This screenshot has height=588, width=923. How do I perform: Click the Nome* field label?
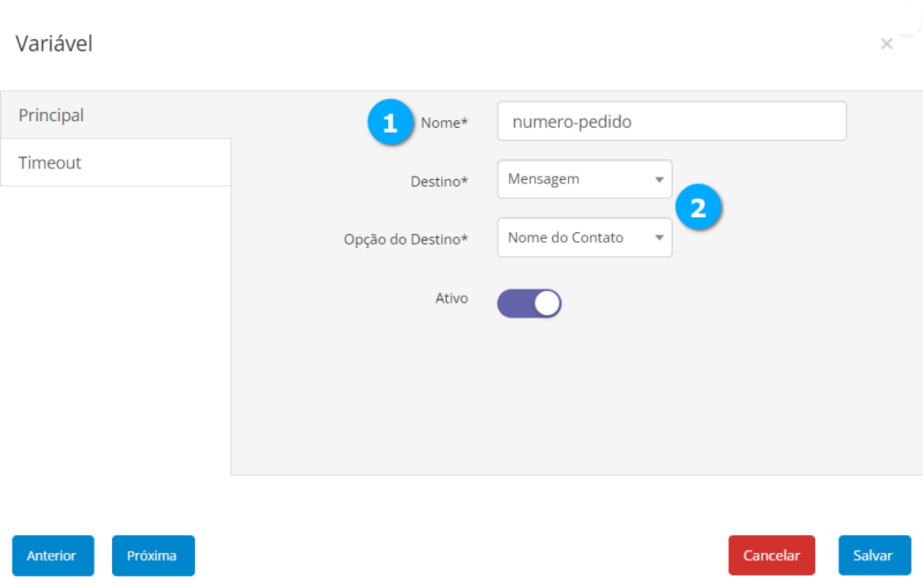(444, 123)
